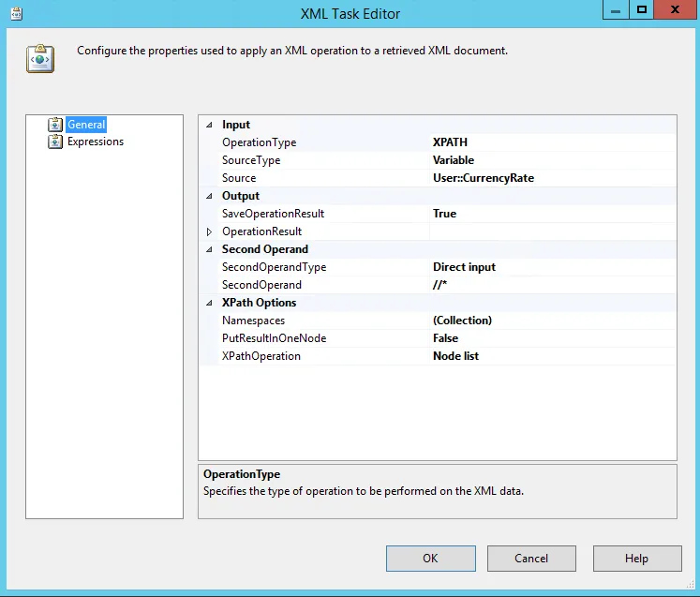The height and width of the screenshot is (597, 700).
Task: Click the SecondOperandType property label
Action: (x=275, y=267)
